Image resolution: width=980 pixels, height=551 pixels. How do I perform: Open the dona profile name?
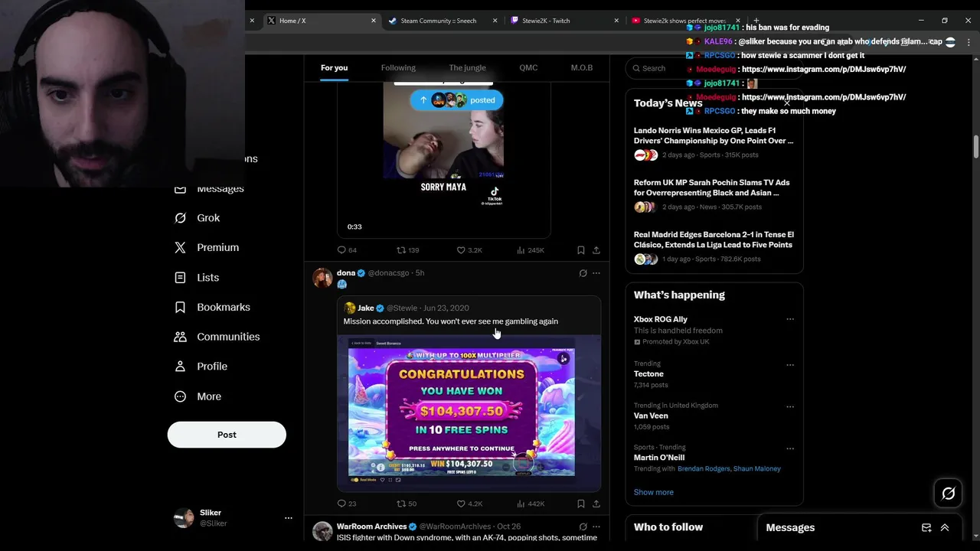pos(346,273)
